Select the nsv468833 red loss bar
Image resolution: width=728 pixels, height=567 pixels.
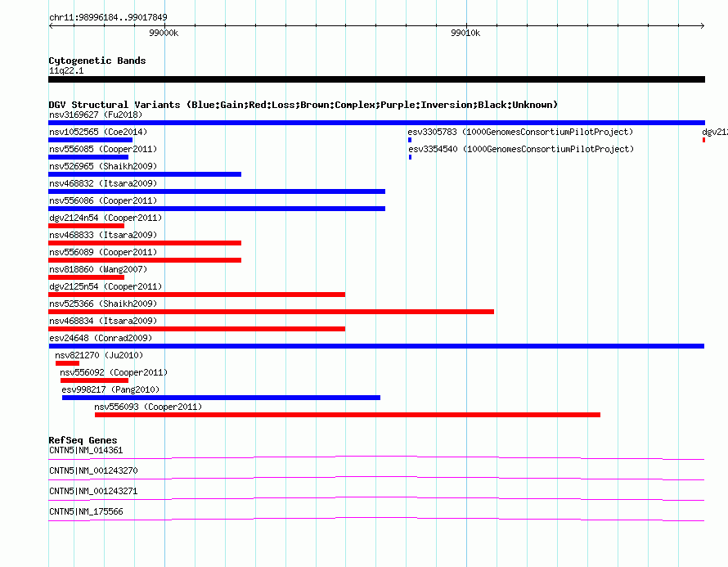145,243
